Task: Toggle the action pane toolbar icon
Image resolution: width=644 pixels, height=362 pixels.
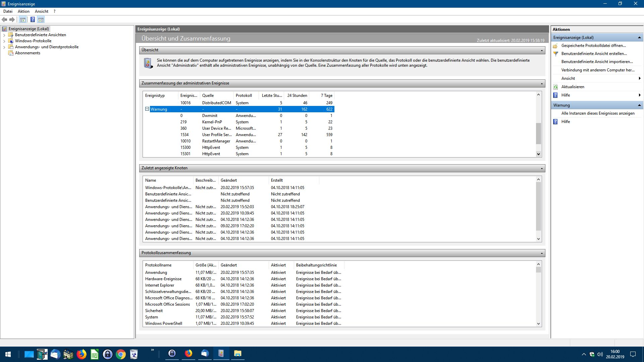Action: 41,20
